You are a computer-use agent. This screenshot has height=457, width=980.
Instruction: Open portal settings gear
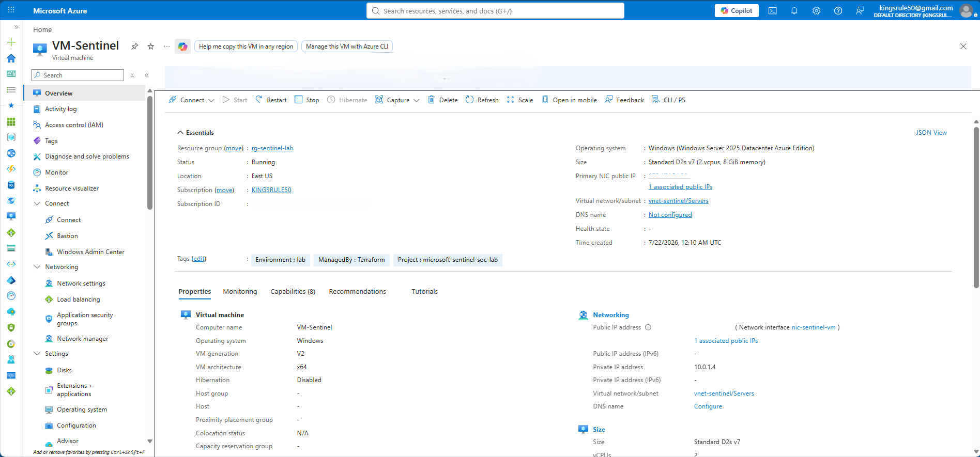click(x=816, y=11)
